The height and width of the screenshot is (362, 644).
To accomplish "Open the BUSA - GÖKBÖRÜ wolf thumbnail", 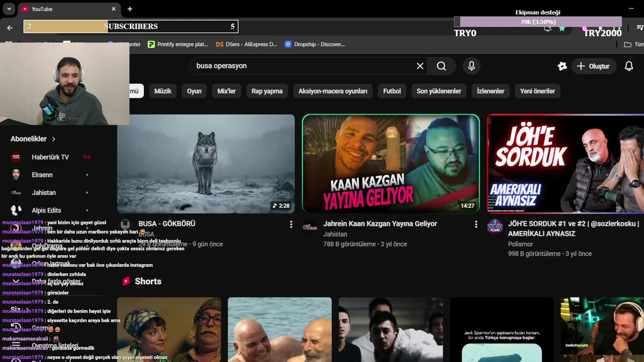I will click(x=206, y=164).
